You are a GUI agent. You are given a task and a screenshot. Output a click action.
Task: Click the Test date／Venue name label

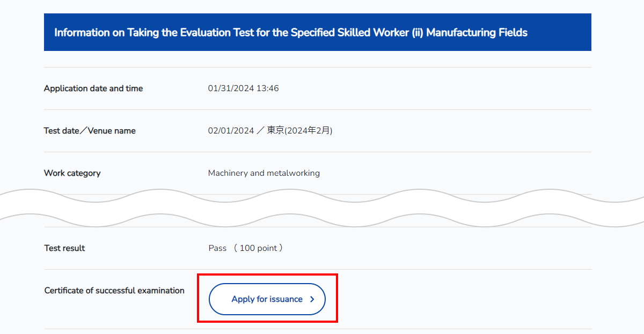point(90,131)
